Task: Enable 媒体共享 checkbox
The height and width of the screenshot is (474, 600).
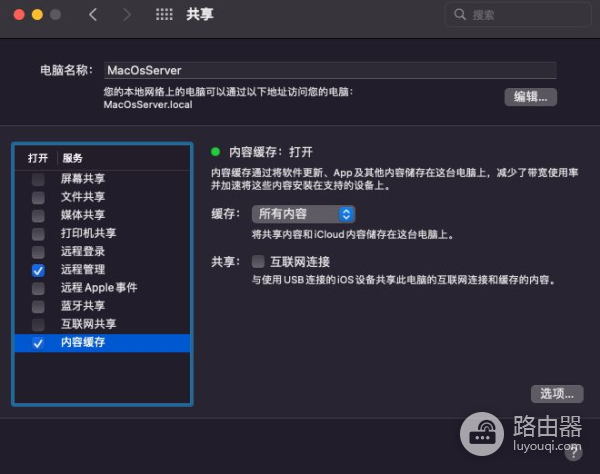Action: point(38,215)
